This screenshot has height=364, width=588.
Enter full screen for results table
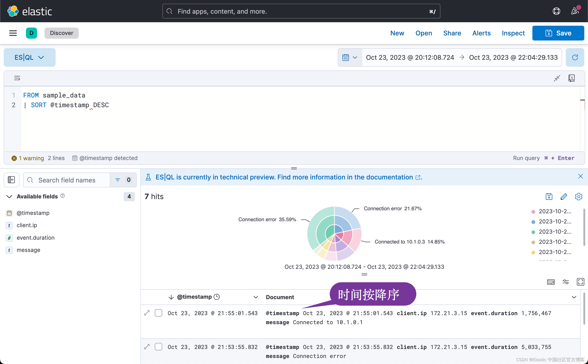point(580,282)
